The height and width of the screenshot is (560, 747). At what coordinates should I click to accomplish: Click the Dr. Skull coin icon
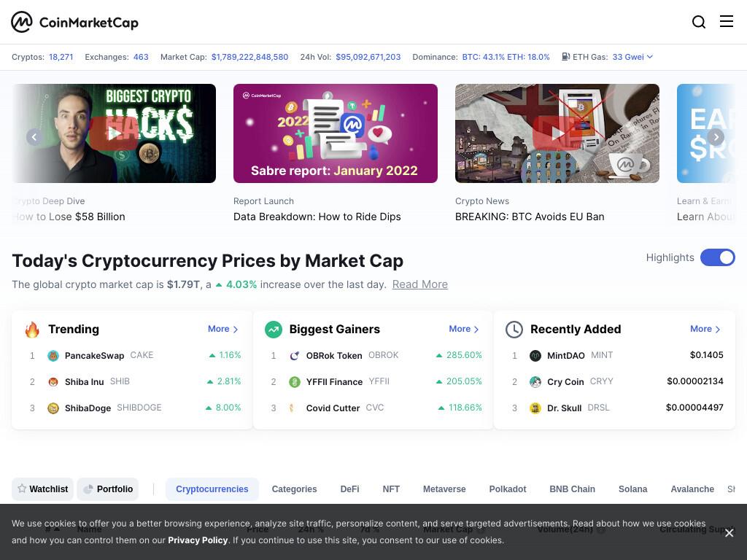pos(535,408)
